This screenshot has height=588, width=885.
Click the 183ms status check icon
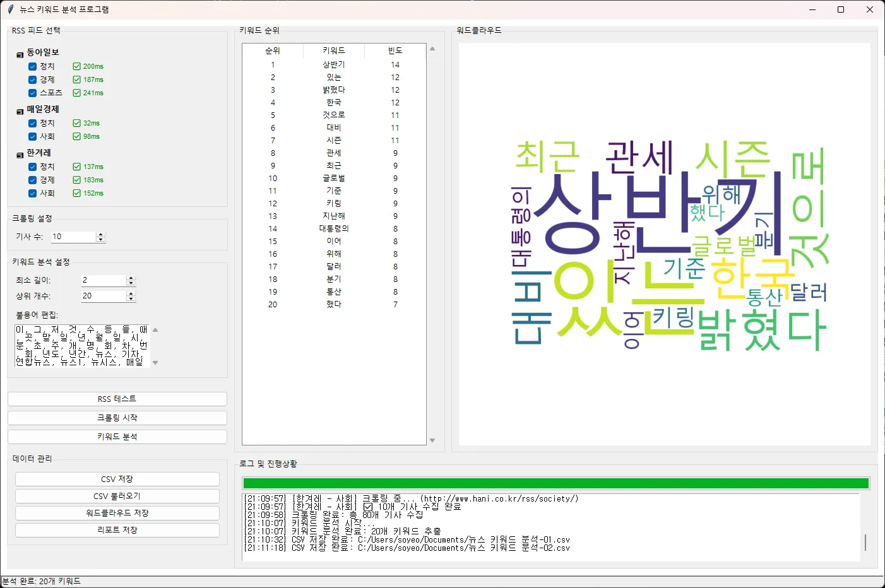coord(76,180)
